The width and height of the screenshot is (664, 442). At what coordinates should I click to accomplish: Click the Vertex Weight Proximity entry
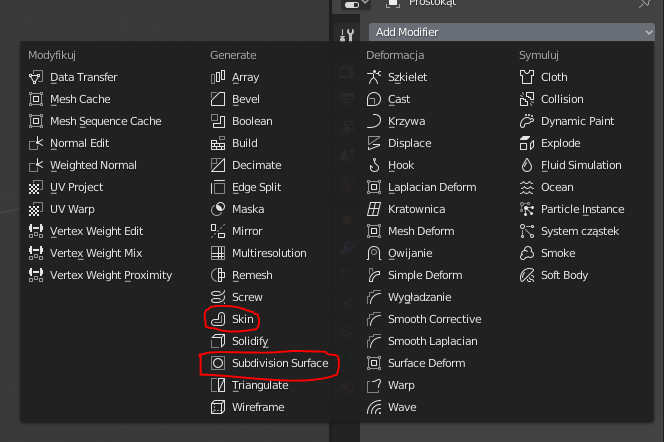(111, 275)
